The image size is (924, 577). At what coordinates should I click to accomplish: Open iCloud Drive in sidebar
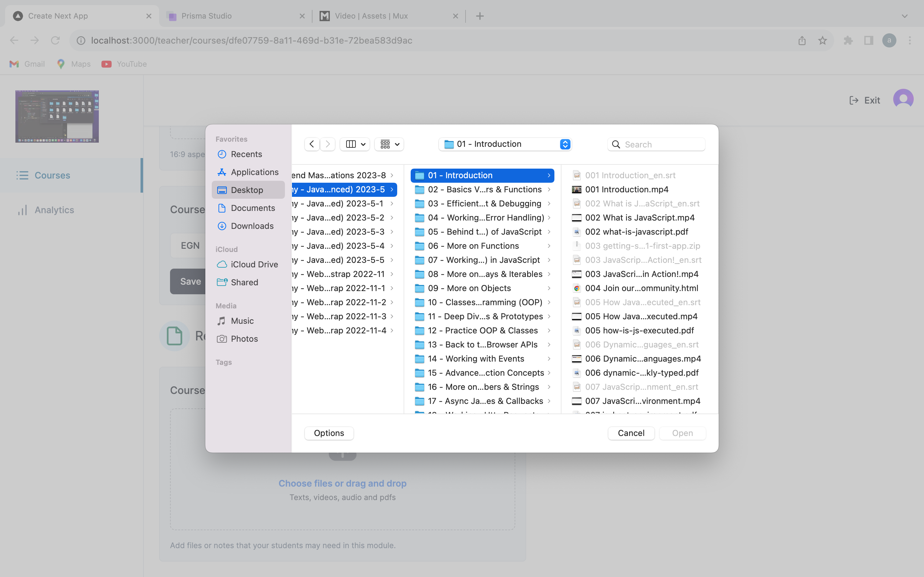click(254, 264)
